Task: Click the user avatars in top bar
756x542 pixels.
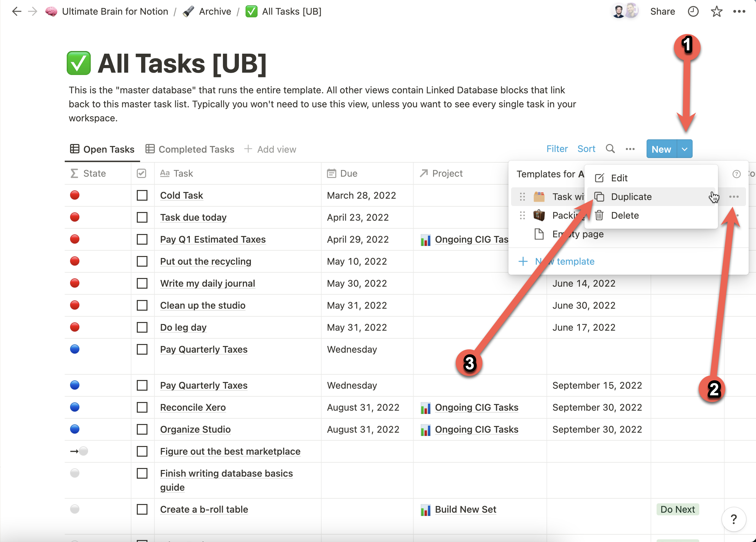Action: (x=625, y=11)
